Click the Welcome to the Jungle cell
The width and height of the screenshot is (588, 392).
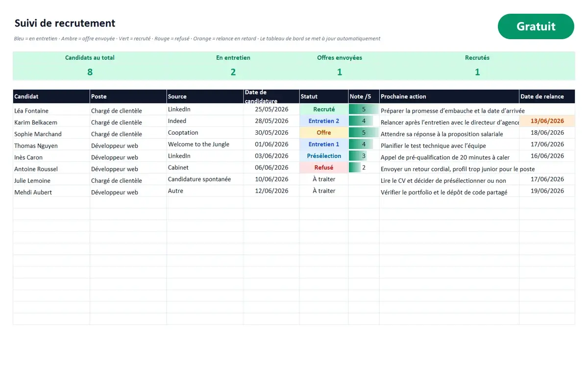(x=205, y=145)
